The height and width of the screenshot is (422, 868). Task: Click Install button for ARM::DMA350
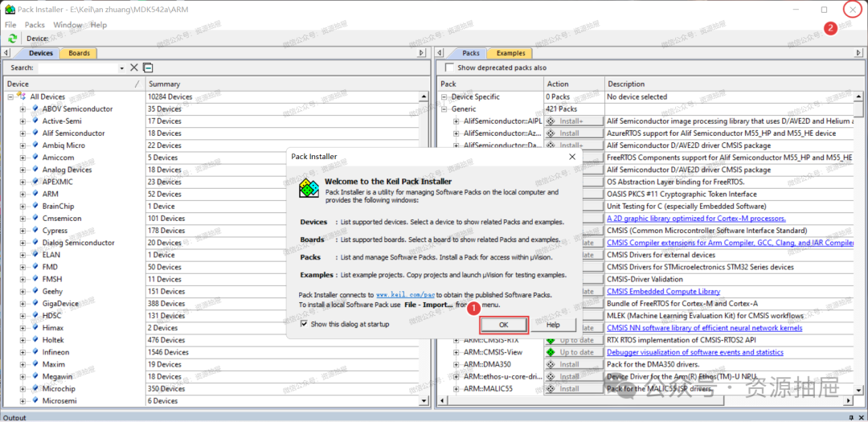point(574,364)
